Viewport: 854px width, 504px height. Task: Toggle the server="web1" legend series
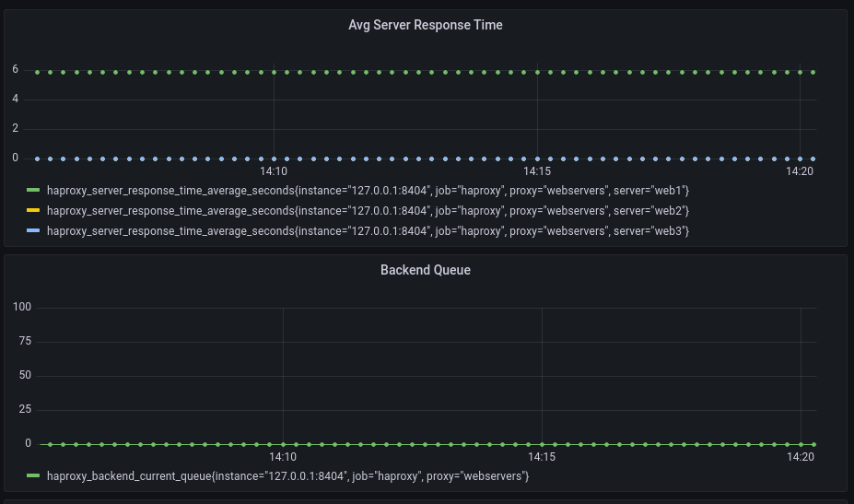coord(368,191)
